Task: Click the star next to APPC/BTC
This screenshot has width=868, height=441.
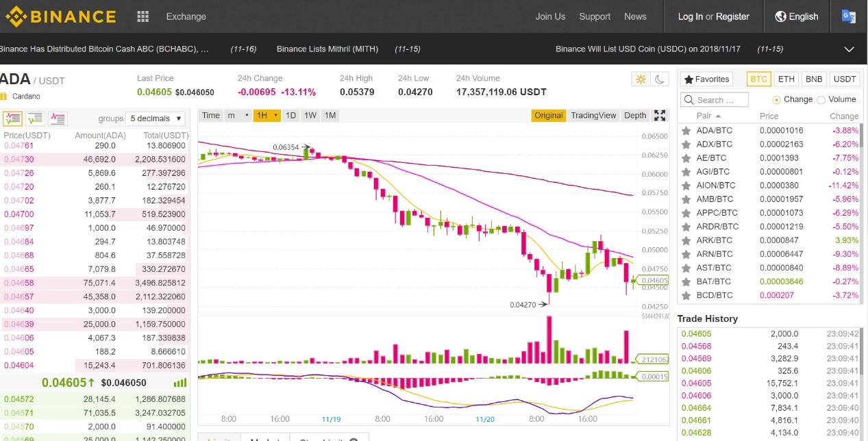Action: 686,213
